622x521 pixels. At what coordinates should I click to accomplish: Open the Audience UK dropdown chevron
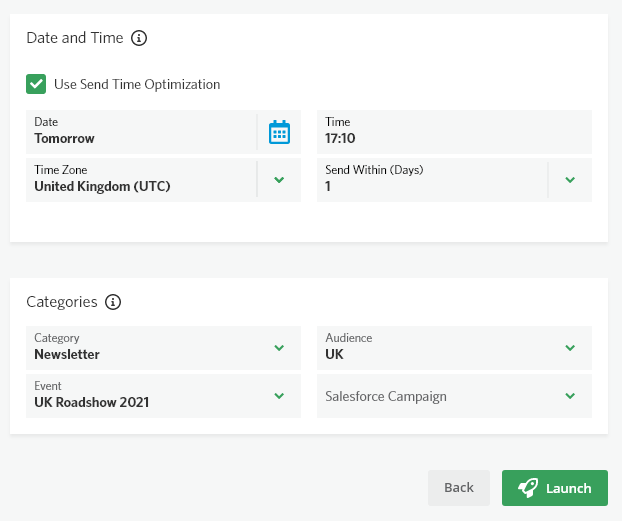click(x=570, y=348)
